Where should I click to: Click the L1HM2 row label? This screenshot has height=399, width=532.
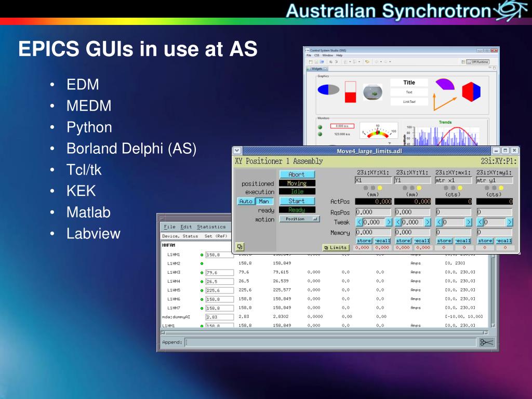point(174,263)
